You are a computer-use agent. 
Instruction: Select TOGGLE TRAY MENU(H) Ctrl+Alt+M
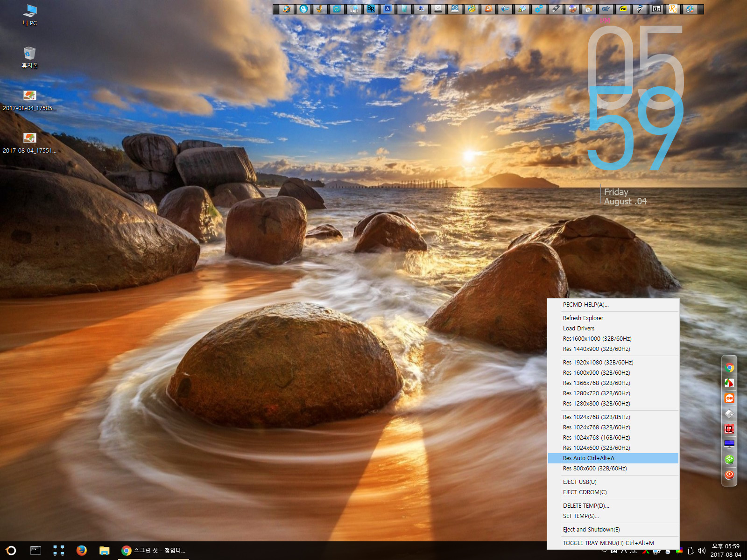pos(613,543)
